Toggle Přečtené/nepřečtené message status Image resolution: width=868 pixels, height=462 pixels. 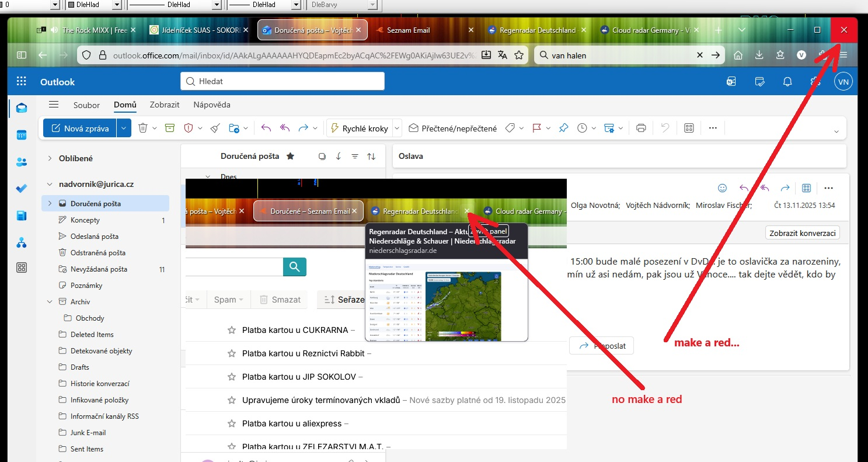[452, 128]
